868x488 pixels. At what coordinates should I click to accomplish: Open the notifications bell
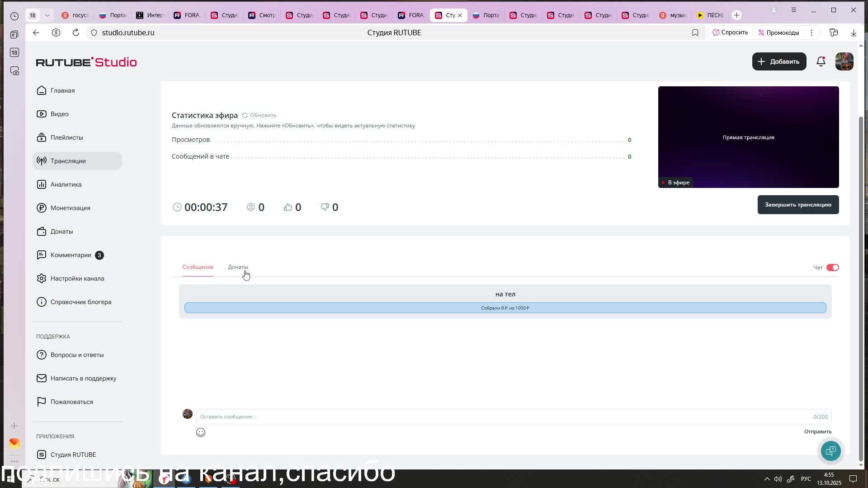coord(821,61)
